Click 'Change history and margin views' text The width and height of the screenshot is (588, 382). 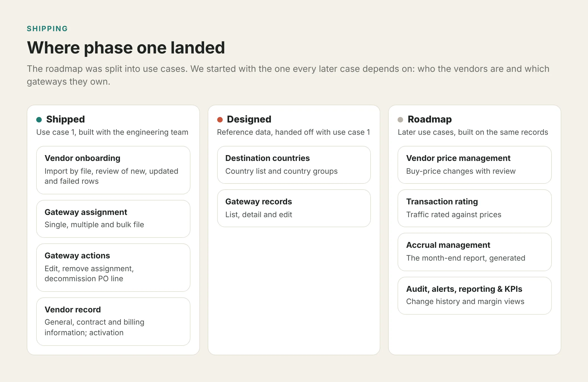[465, 302]
